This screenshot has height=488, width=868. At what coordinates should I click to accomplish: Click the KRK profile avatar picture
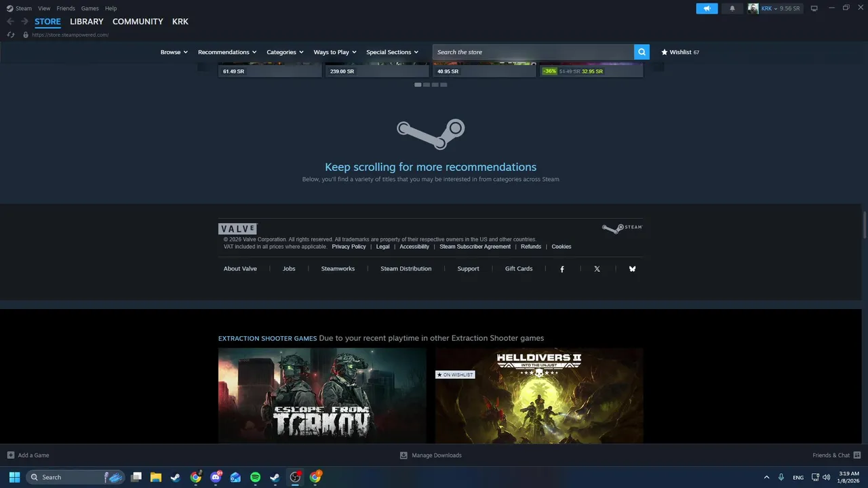pyautogui.click(x=753, y=8)
